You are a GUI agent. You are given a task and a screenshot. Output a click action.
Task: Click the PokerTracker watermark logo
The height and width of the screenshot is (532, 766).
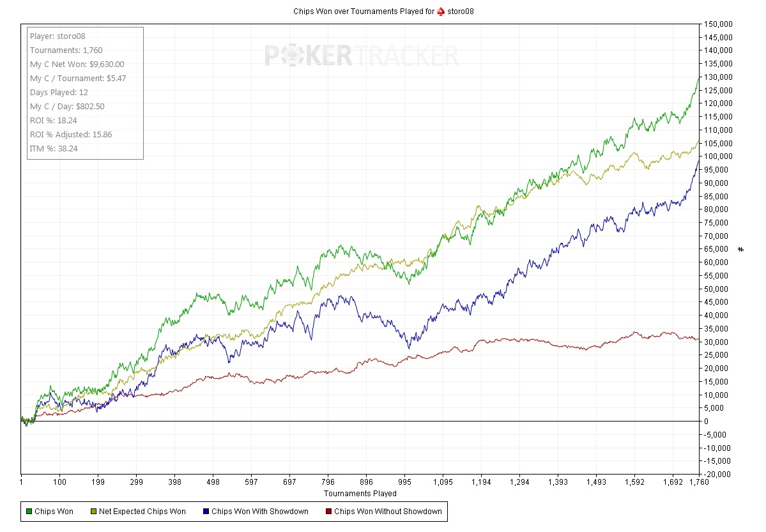click(361, 56)
